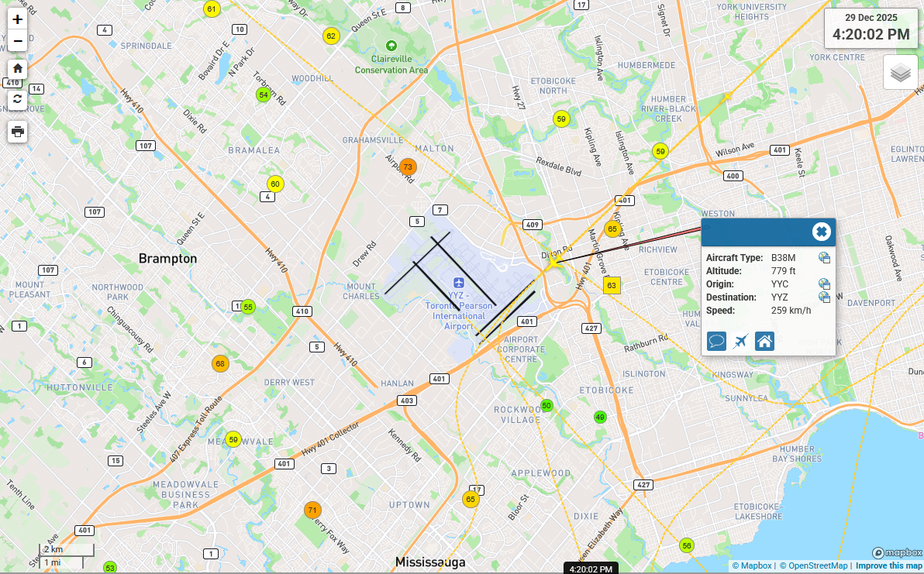Click the speech bubble comment button

coord(716,341)
